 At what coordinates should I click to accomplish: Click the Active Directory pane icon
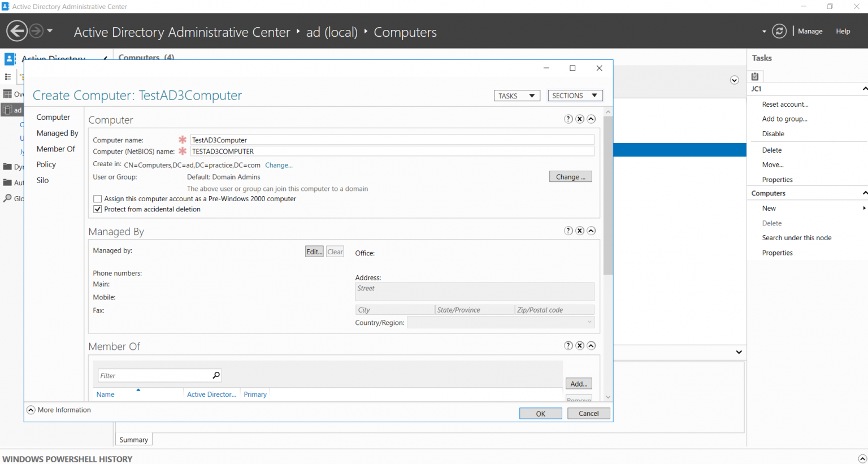point(10,59)
